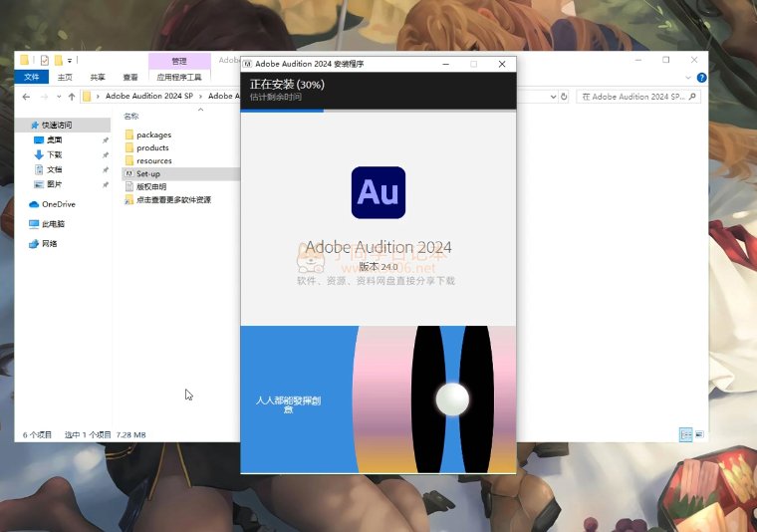Switch to the 共享 ribbon tab
This screenshot has height=532, width=757.
[x=98, y=78]
